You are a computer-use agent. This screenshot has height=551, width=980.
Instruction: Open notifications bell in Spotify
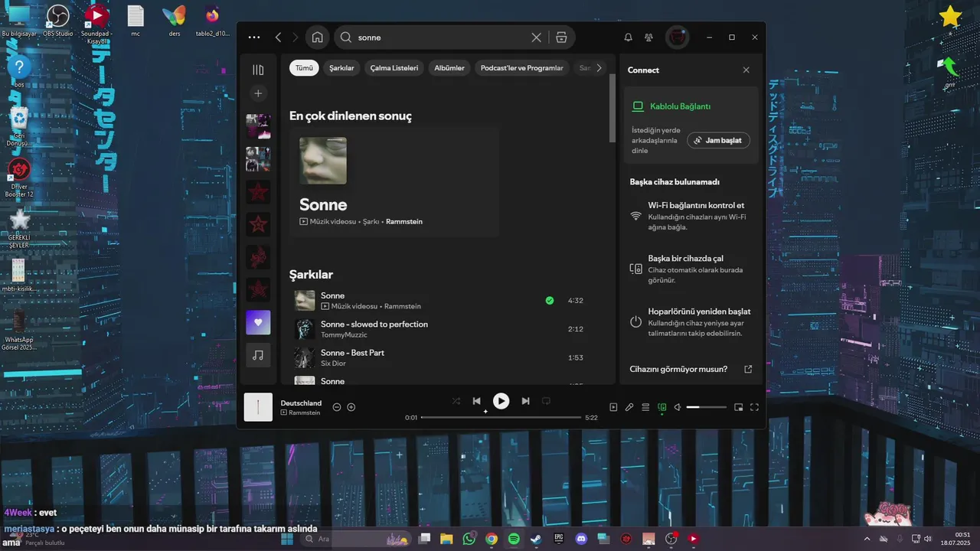[628, 37]
